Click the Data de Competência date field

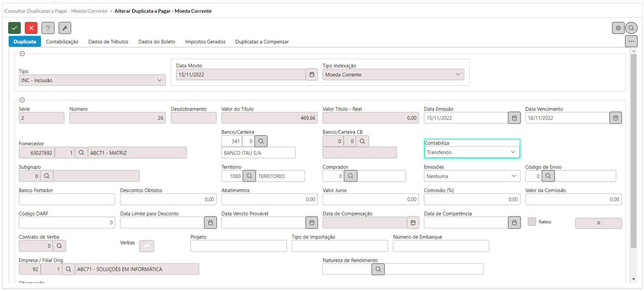(x=466, y=222)
